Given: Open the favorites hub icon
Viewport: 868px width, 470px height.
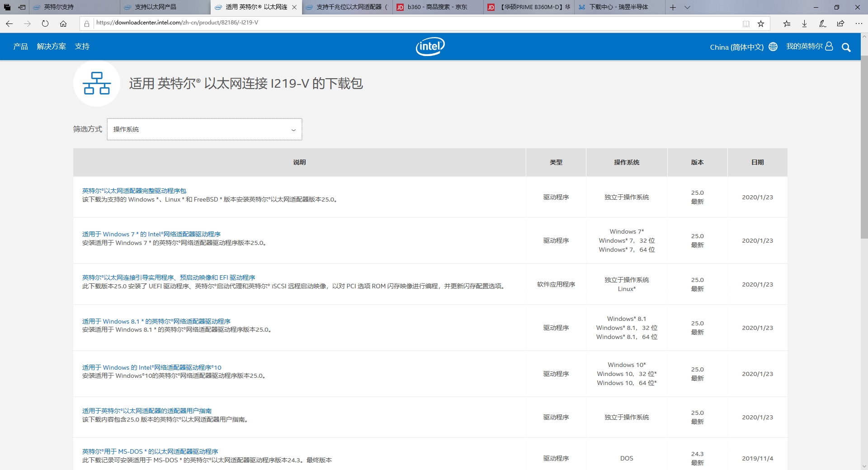Looking at the screenshot, I should point(787,23).
